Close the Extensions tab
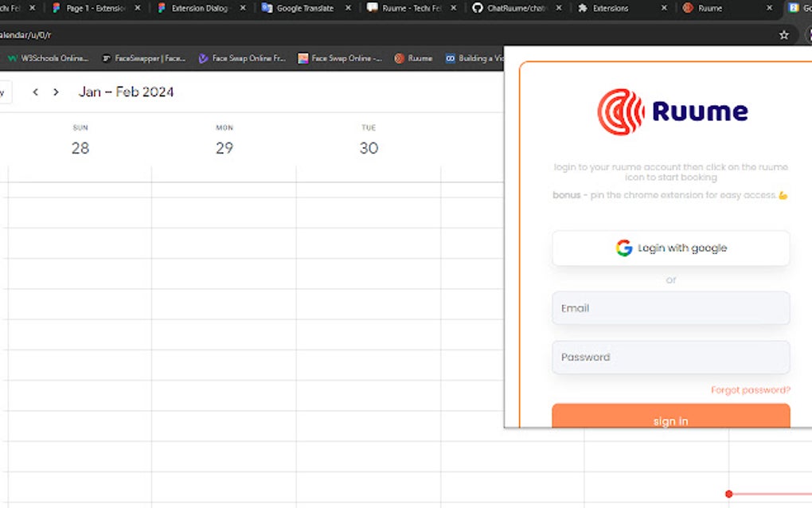This screenshot has height=508, width=812. [x=664, y=8]
